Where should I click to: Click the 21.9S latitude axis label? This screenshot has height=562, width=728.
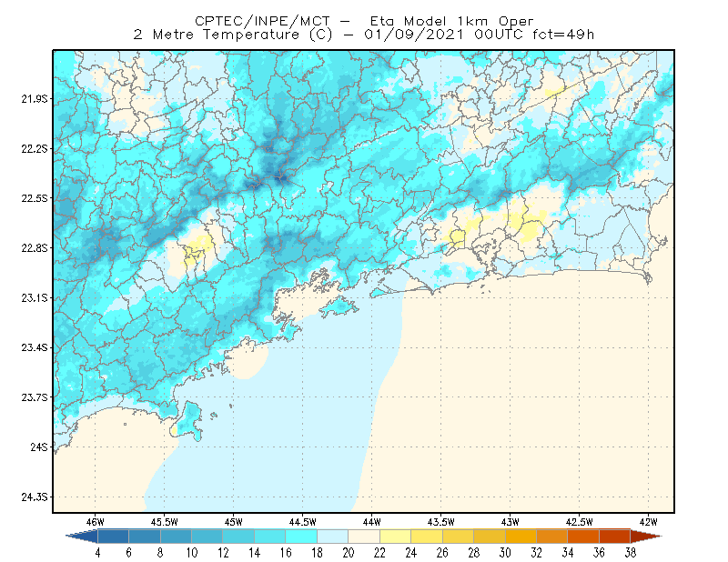coord(35,99)
